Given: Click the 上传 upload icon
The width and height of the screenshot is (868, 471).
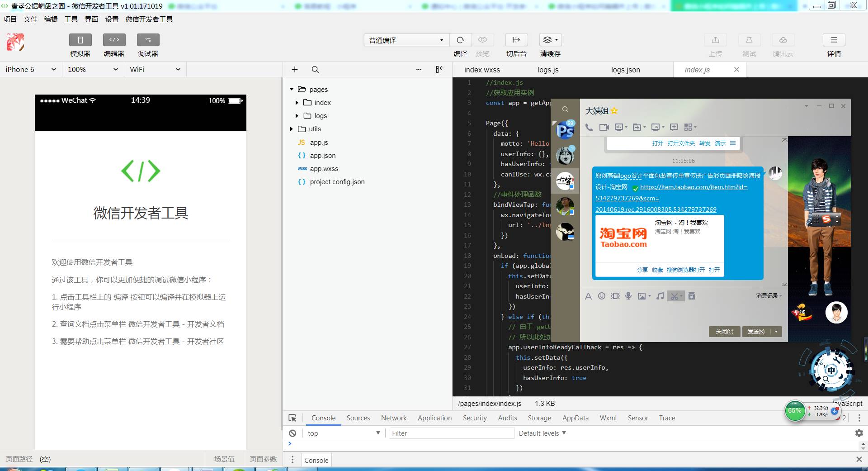Looking at the screenshot, I should coord(715,40).
